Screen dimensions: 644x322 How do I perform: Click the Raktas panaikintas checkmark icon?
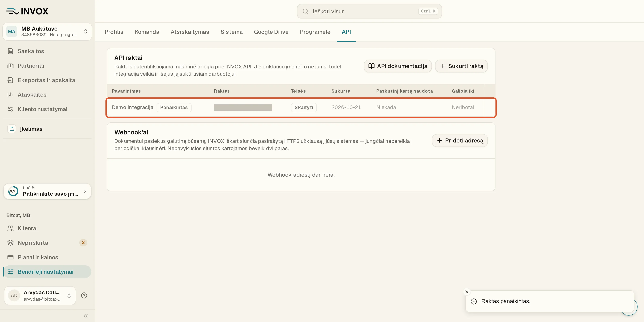474,301
